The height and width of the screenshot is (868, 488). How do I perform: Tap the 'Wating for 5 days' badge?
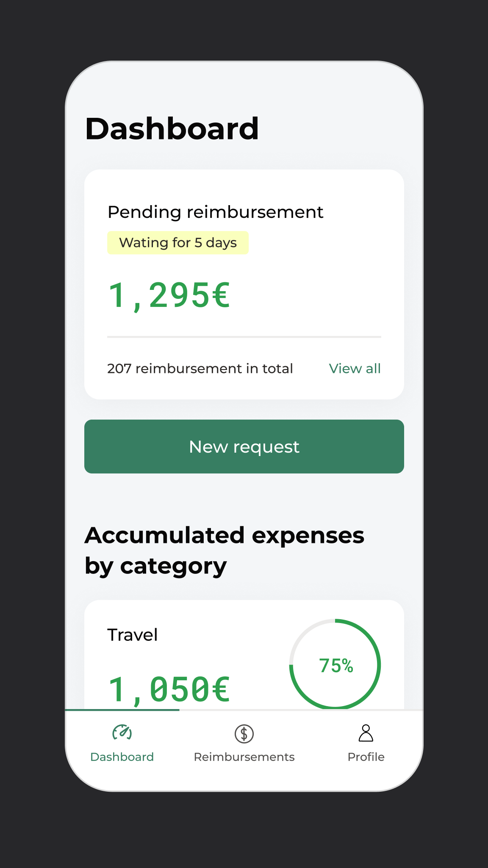178,243
